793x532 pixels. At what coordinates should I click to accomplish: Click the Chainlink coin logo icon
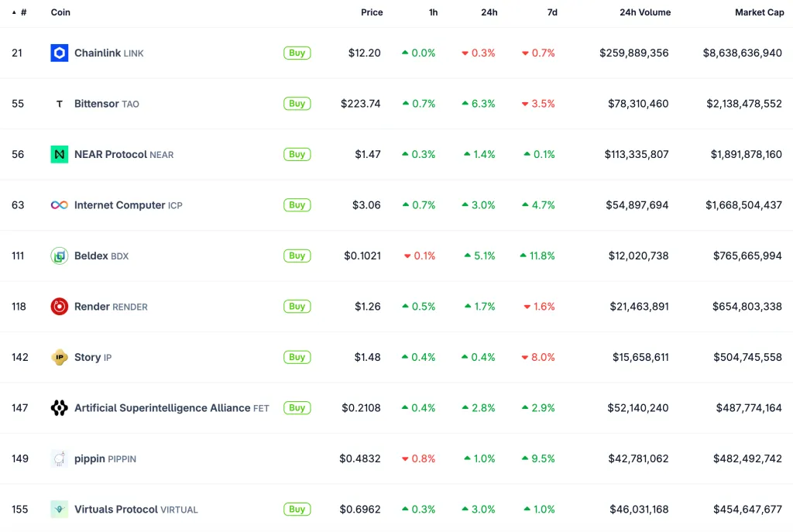[60, 53]
